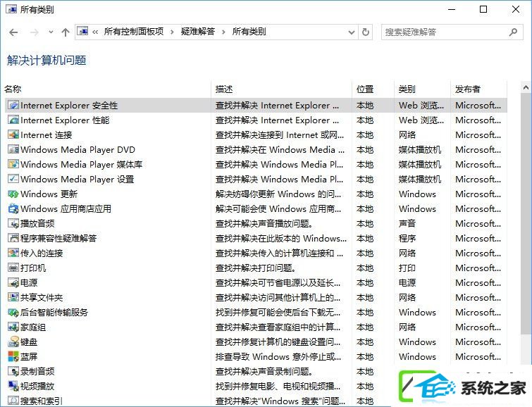Click the 电源 troubleshooter icon
Image resolution: width=532 pixels, height=407 pixels.
(13, 282)
